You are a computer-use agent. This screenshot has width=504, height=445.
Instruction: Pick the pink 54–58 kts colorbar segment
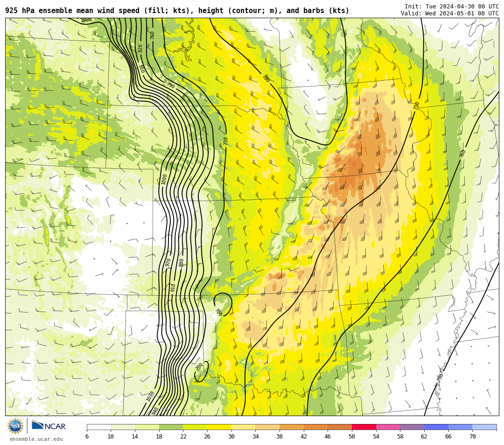pyautogui.click(x=388, y=427)
